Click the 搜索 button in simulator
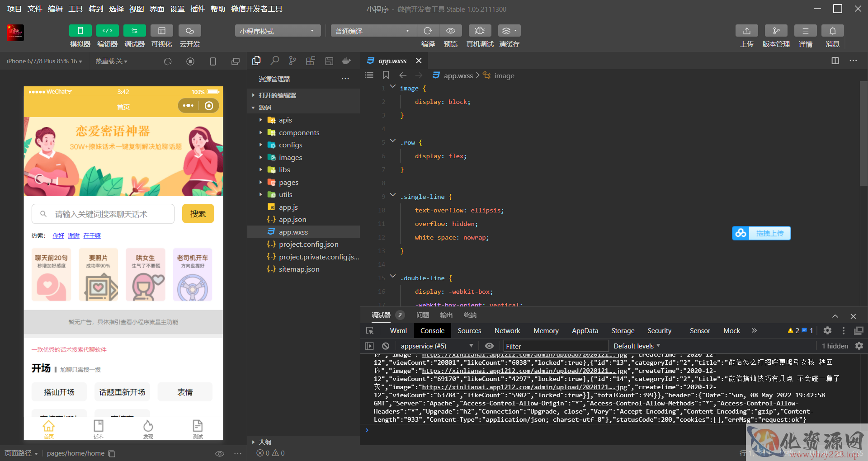Image resolution: width=868 pixels, height=461 pixels. coord(198,214)
